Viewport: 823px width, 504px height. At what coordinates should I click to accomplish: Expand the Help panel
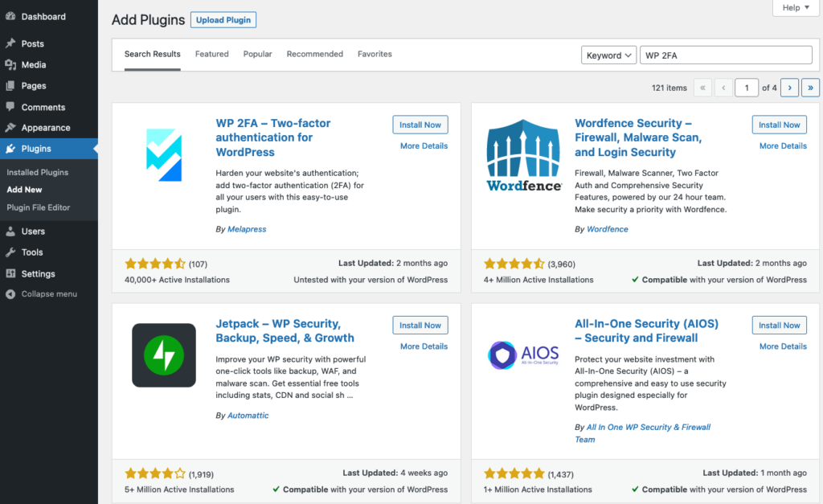click(x=796, y=8)
